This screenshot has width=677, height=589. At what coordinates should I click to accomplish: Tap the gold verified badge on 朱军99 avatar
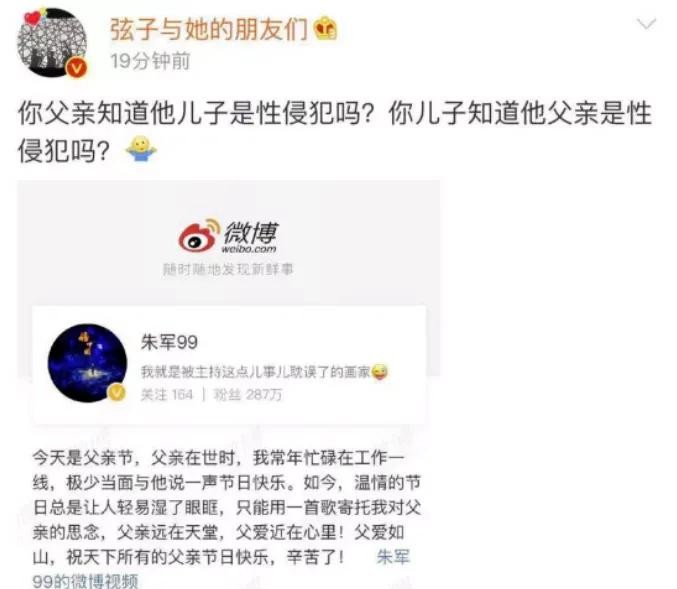116,392
